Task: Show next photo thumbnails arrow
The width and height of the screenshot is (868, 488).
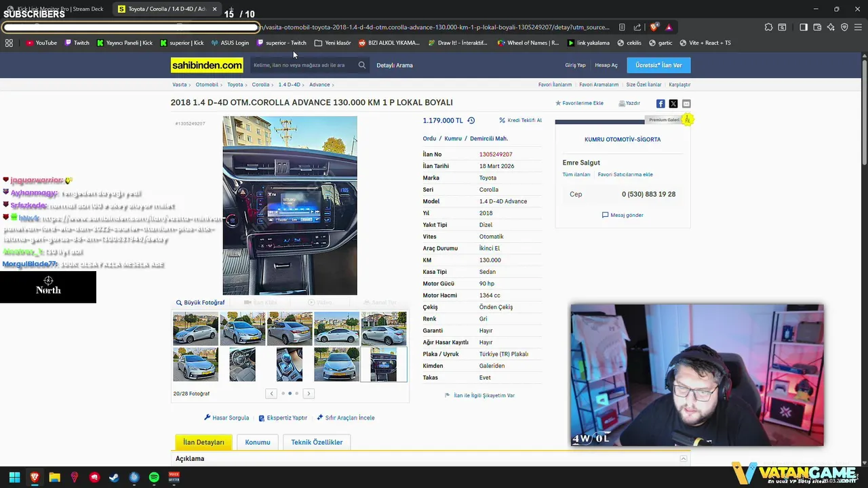Action: 309,393
